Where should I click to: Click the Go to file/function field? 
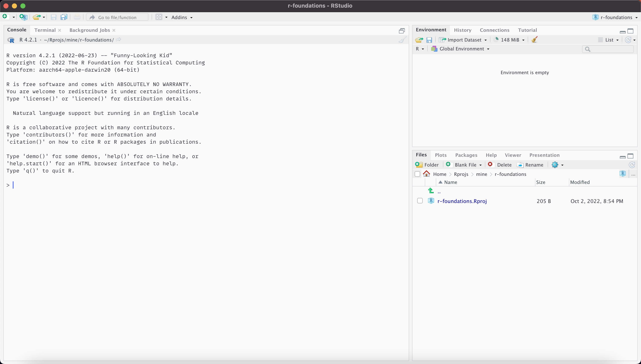[x=117, y=17]
